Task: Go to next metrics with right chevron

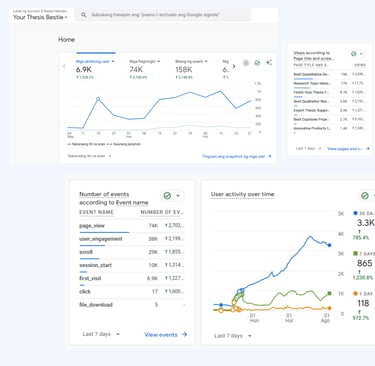Action: point(234,66)
